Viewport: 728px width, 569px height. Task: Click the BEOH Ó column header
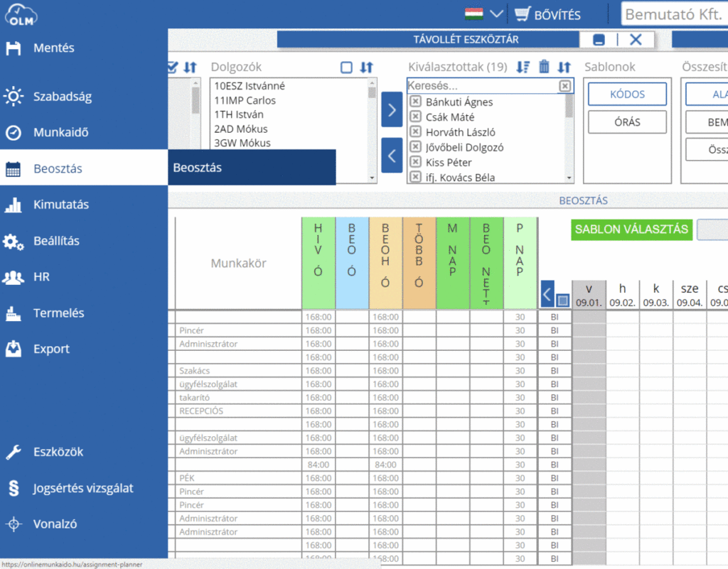pos(385,263)
